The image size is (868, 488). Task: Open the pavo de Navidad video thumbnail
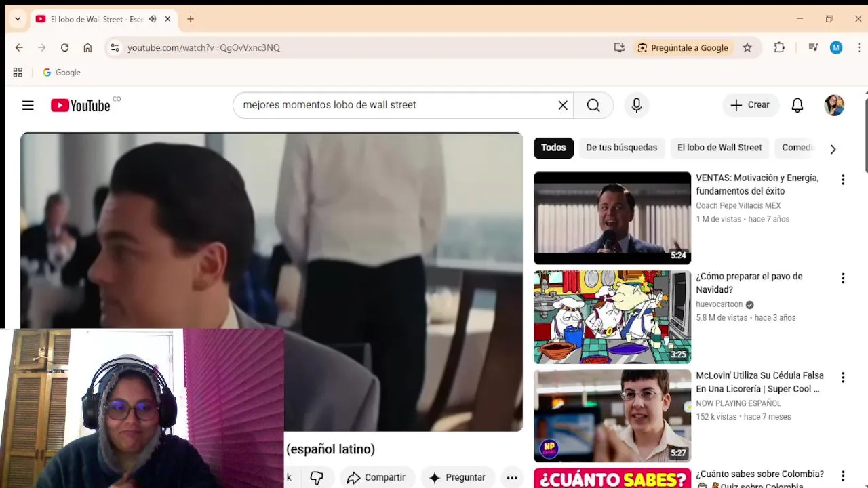tap(612, 317)
